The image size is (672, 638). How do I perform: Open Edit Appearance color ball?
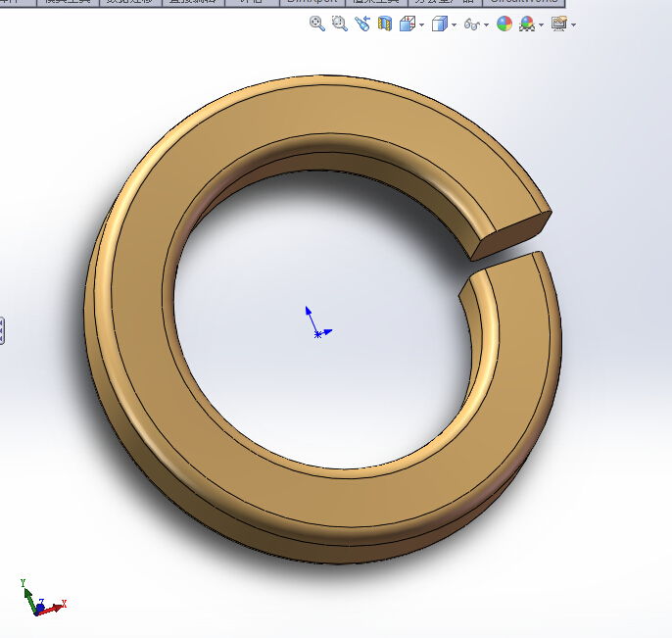[504, 24]
